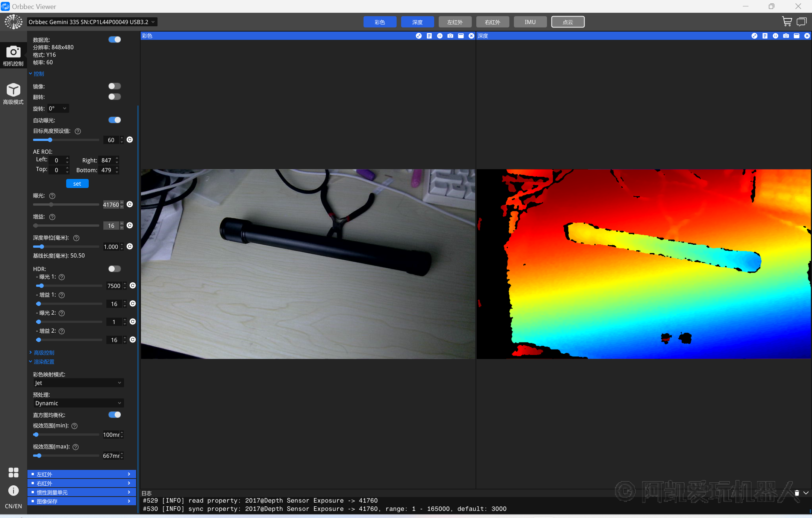The image size is (812, 518).
Task: Expand 高级控制 advanced control section
Action: click(x=44, y=353)
